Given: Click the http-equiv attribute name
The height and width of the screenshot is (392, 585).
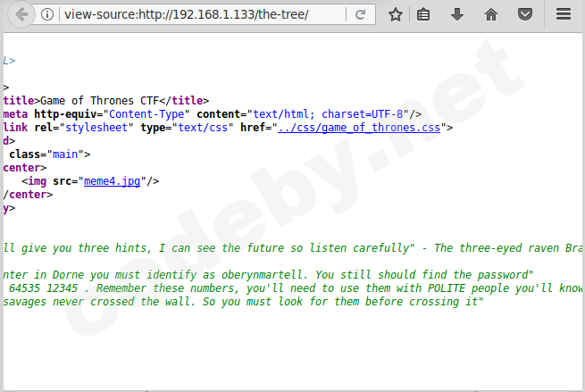Looking at the screenshot, I should (x=65, y=114).
